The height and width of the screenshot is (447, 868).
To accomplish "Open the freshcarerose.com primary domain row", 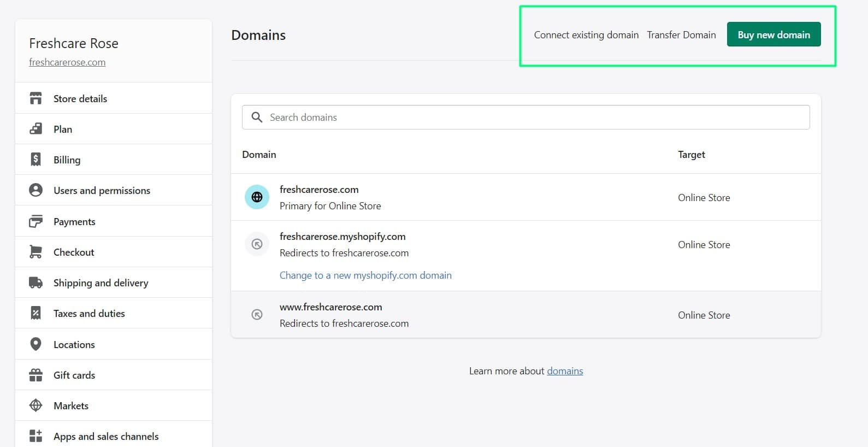I will pos(525,197).
